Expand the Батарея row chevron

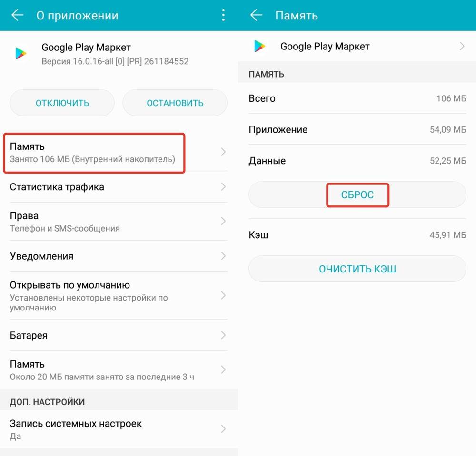tap(223, 335)
